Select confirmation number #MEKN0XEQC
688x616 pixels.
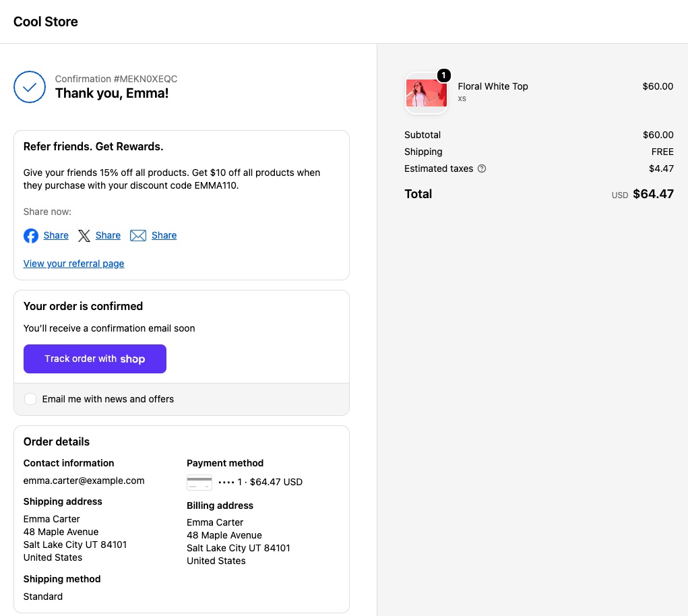point(146,79)
